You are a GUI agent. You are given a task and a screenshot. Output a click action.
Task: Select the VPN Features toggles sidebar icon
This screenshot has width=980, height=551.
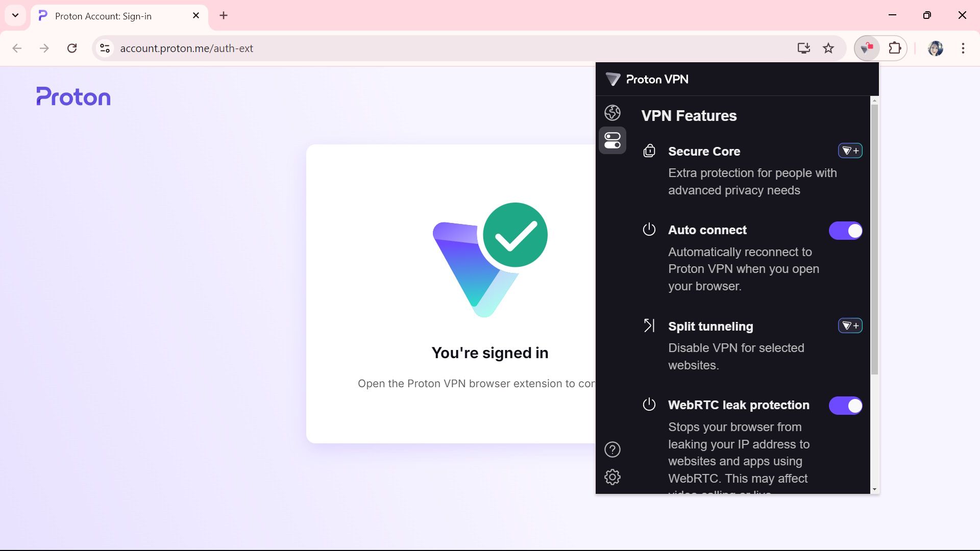[612, 140]
